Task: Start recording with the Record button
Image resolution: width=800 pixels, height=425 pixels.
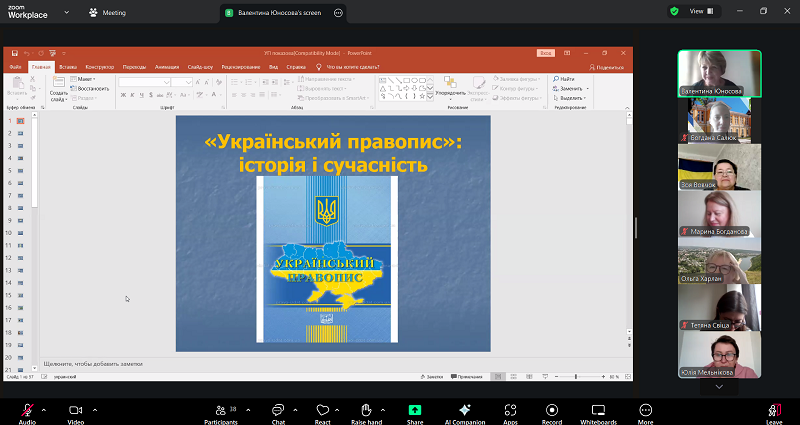Action: [551, 410]
